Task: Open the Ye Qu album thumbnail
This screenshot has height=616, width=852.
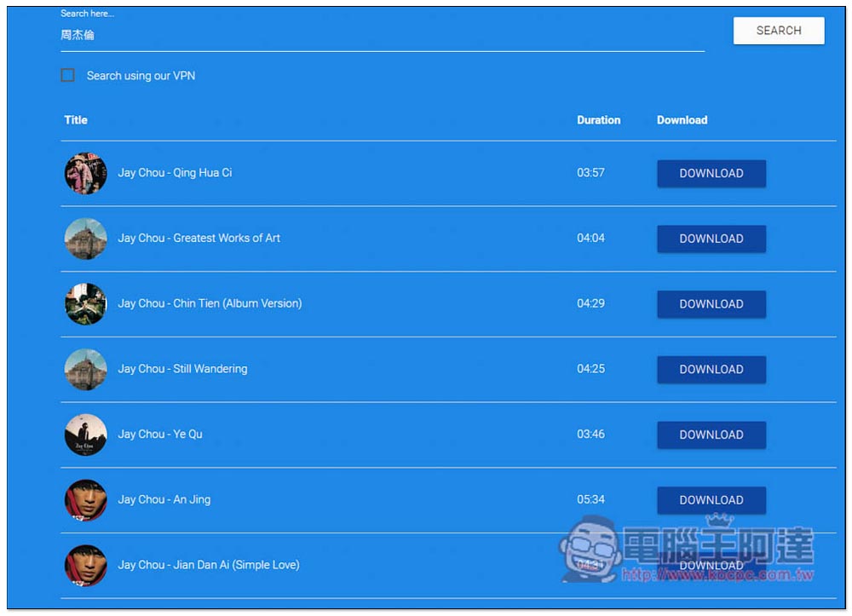Action: point(86,435)
